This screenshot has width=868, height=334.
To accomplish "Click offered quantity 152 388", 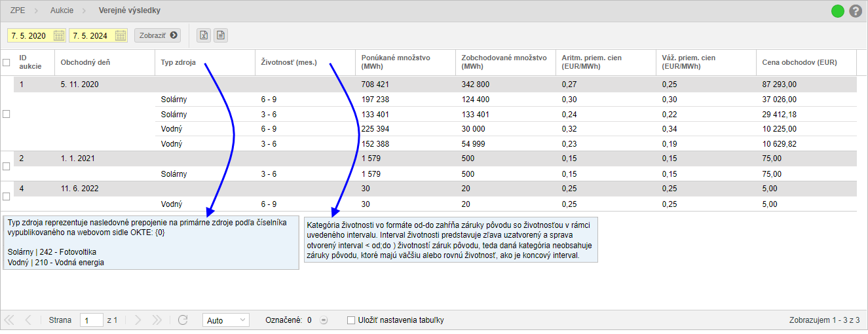I will pos(375,144).
